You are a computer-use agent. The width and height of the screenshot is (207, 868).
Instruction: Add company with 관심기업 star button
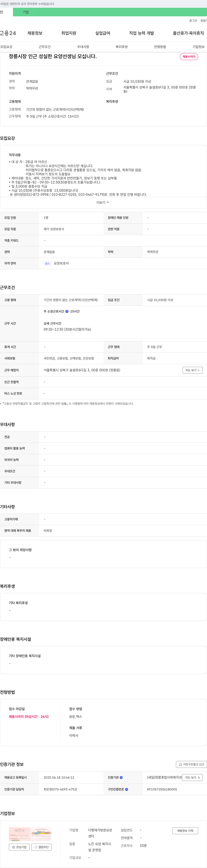click(19, 847)
